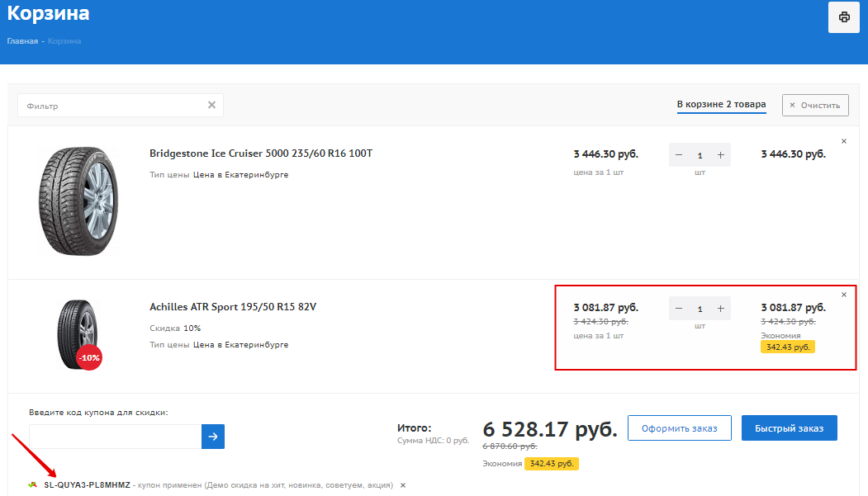Click Achilles row Экономия 342.43 badge

pos(788,347)
